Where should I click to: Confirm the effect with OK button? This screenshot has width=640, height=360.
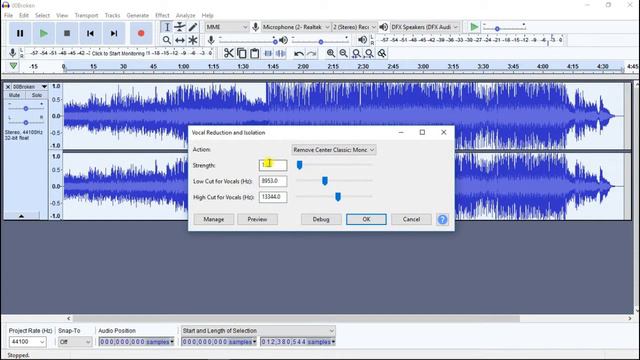pos(366,220)
